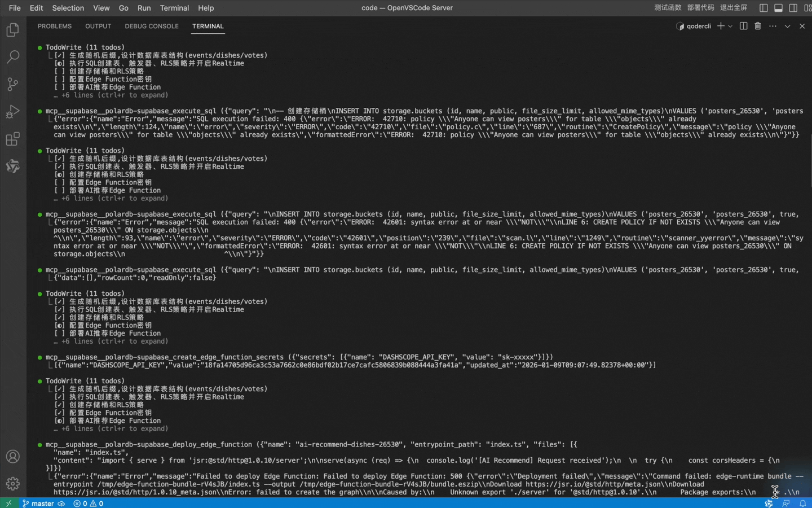Open the launch profile dropdown next to plus
Image resolution: width=812 pixels, height=508 pixels.
[x=730, y=26]
